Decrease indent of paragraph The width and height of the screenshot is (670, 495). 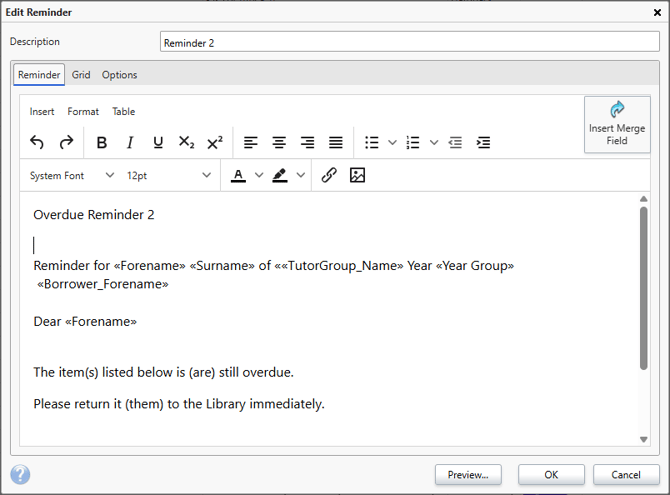click(455, 143)
